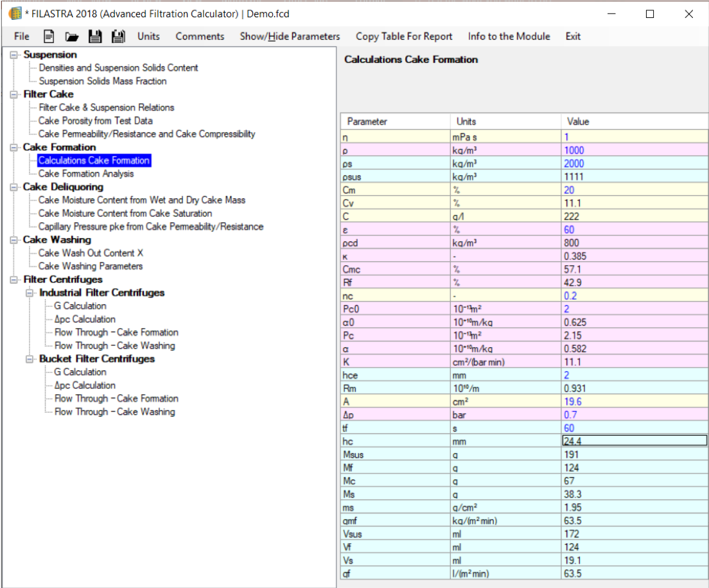
Task: Open G Calculation under Industrial Filter Centrifuges
Action: click(x=80, y=306)
